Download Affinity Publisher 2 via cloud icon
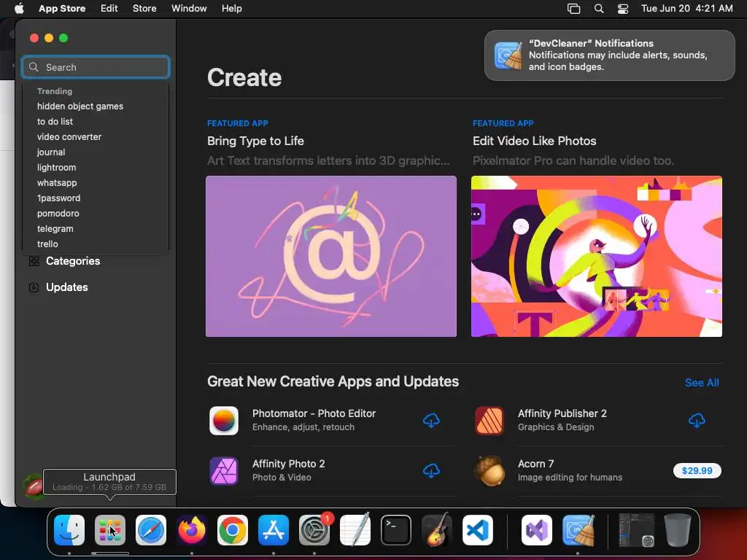This screenshot has height=560, width=747. [x=697, y=421]
